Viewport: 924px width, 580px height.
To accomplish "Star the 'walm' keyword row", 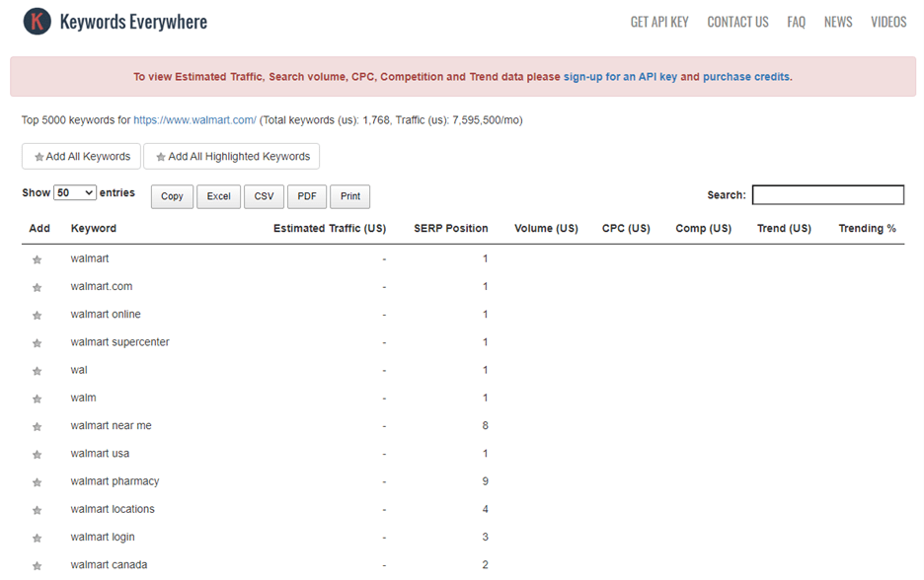I will click(38, 399).
